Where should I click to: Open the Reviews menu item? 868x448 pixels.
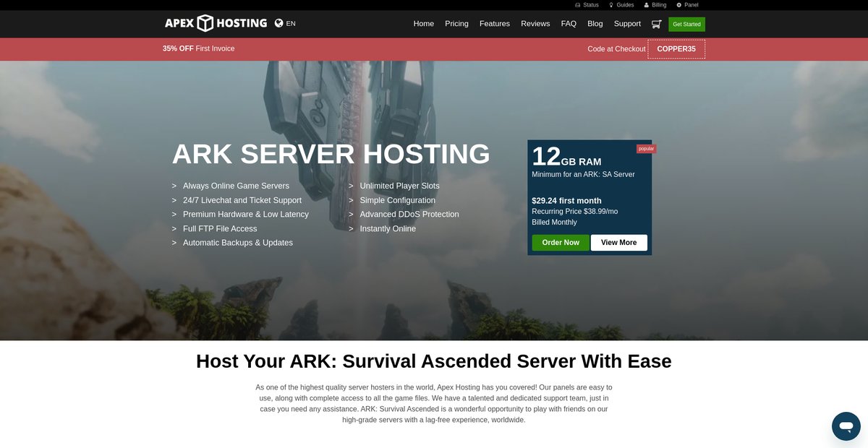tap(535, 24)
